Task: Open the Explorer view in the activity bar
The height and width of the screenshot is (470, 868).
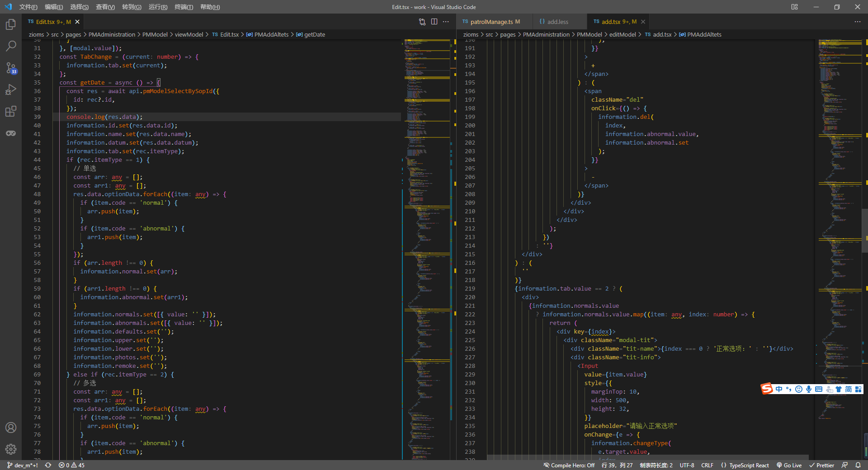Action: (11, 24)
